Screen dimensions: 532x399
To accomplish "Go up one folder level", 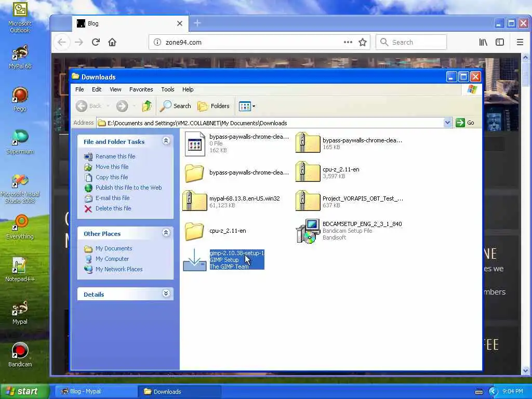I will (147, 106).
